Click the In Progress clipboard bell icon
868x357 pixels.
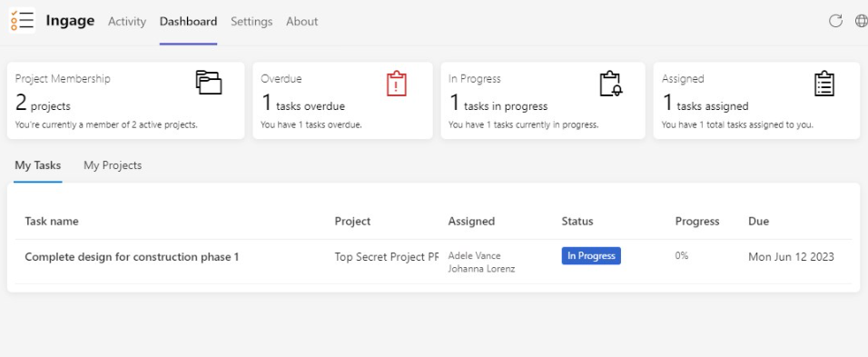[x=610, y=84]
